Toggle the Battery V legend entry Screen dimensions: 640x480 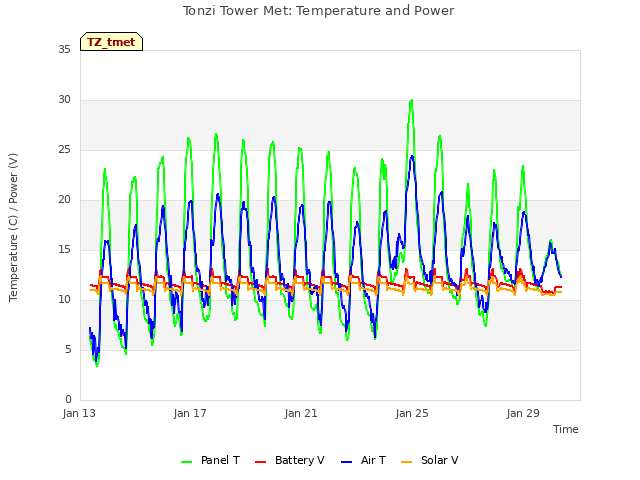[289, 460]
